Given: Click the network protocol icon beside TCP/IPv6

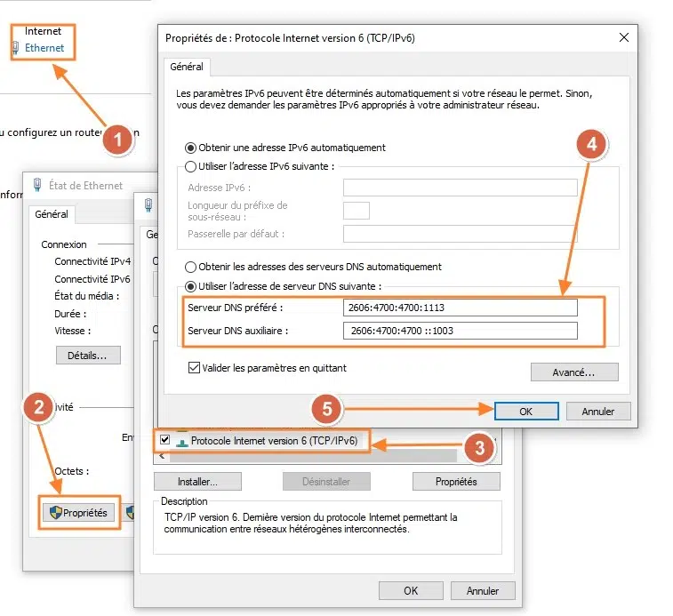Looking at the screenshot, I should 182,442.
